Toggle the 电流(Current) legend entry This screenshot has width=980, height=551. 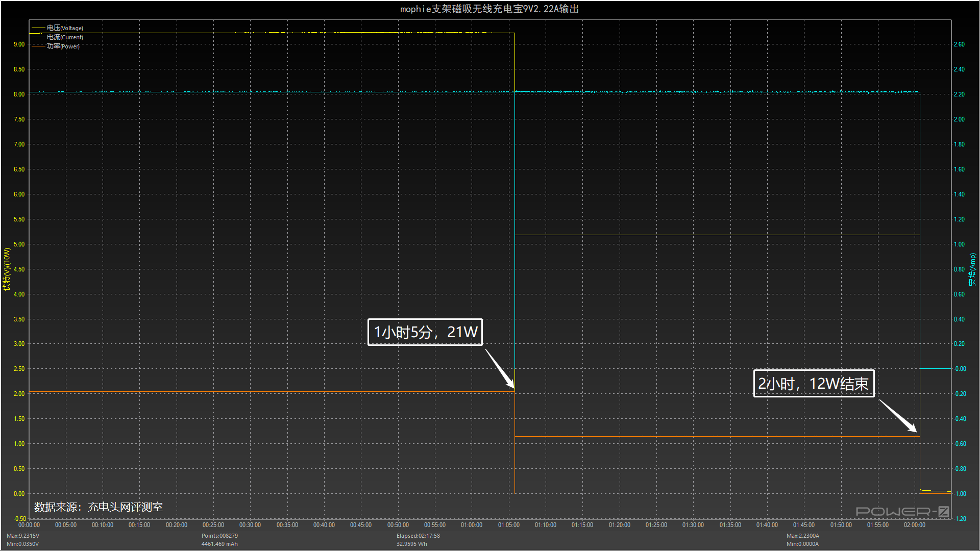[65, 37]
